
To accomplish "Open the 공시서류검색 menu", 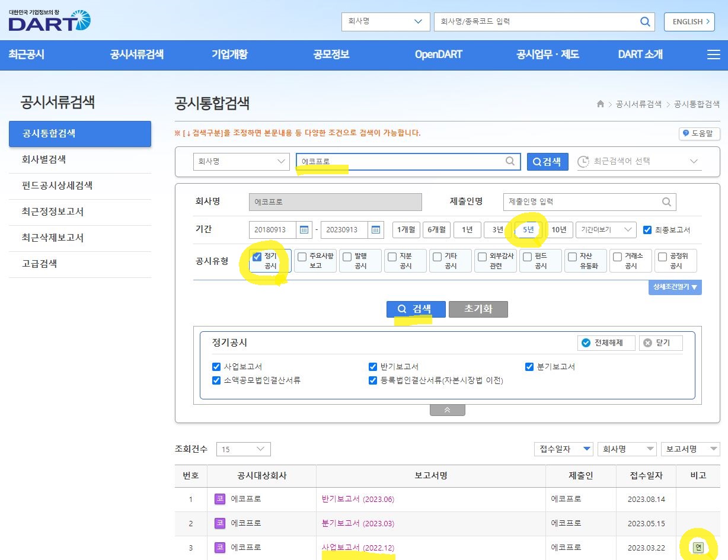I will [137, 55].
